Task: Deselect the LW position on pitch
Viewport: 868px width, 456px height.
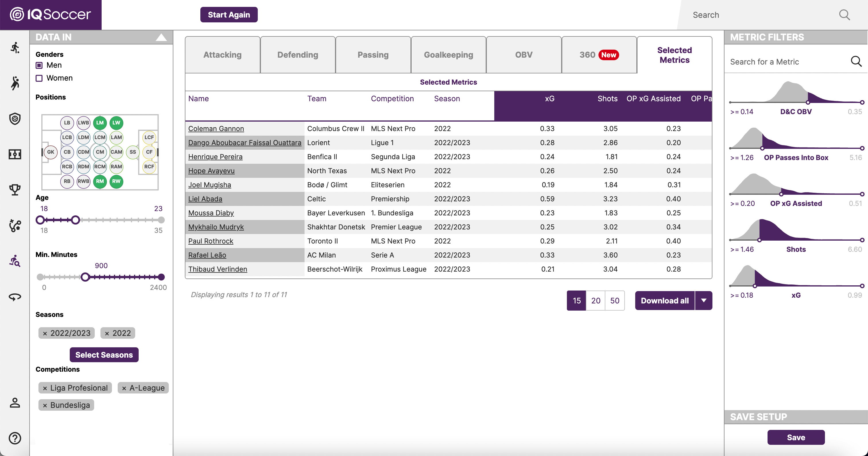Action: click(116, 122)
